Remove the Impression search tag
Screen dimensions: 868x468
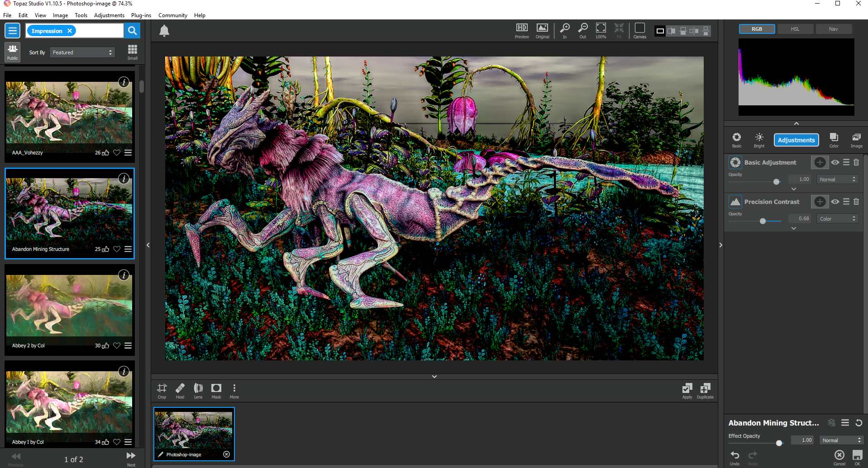pos(70,31)
